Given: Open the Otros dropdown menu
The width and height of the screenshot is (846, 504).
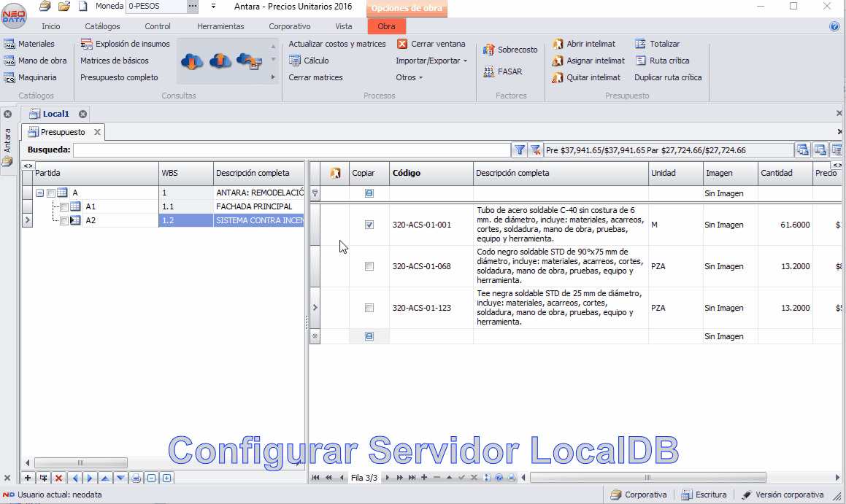Looking at the screenshot, I should pos(409,77).
